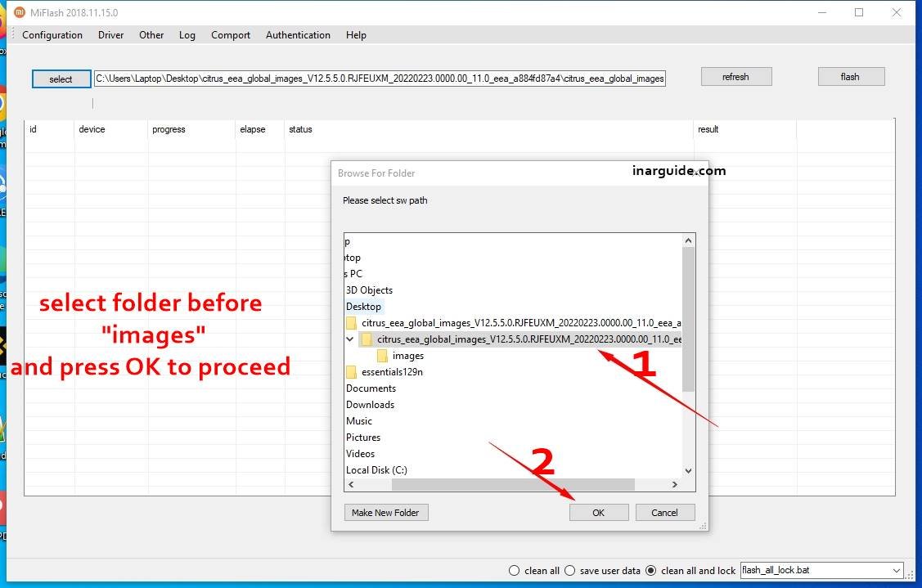Select Pictures in the folder tree
922x588 pixels.
pos(363,438)
